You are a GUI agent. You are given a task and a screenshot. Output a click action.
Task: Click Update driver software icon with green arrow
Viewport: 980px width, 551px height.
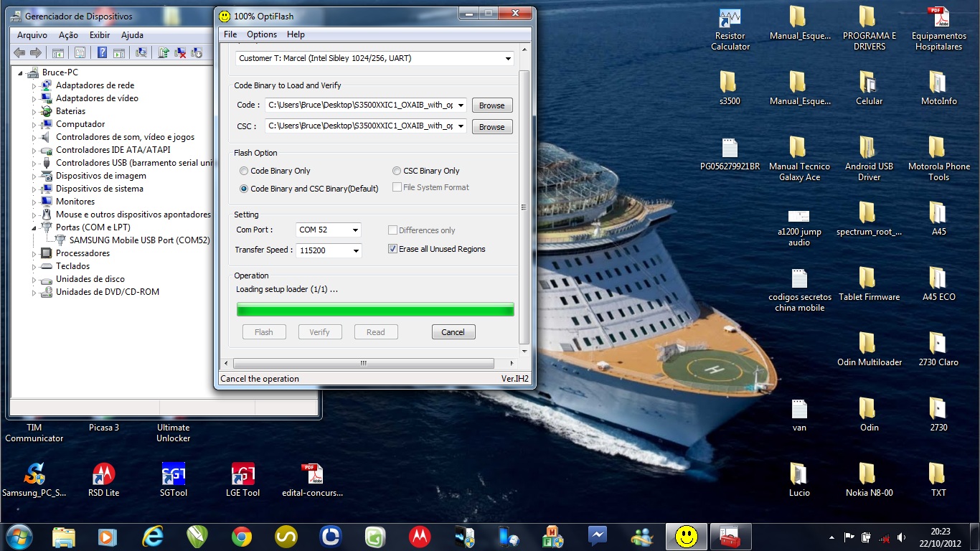(164, 52)
